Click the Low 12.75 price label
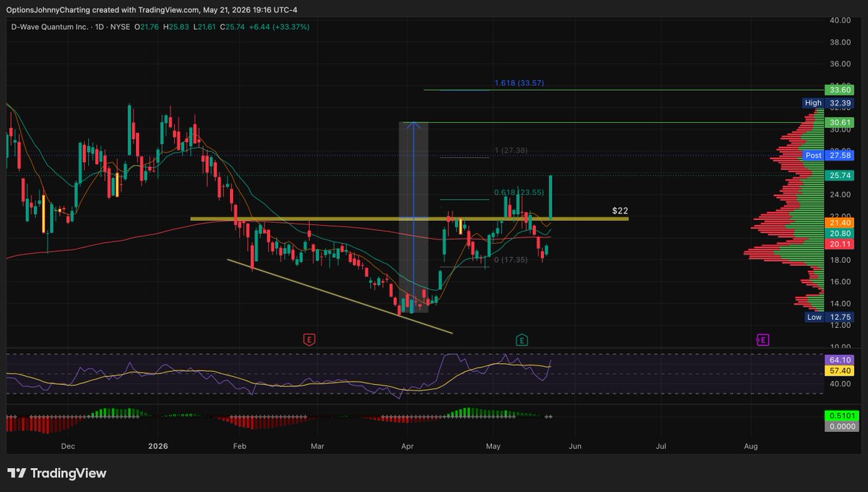Viewport: 868px width, 492px height. point(829,317)
